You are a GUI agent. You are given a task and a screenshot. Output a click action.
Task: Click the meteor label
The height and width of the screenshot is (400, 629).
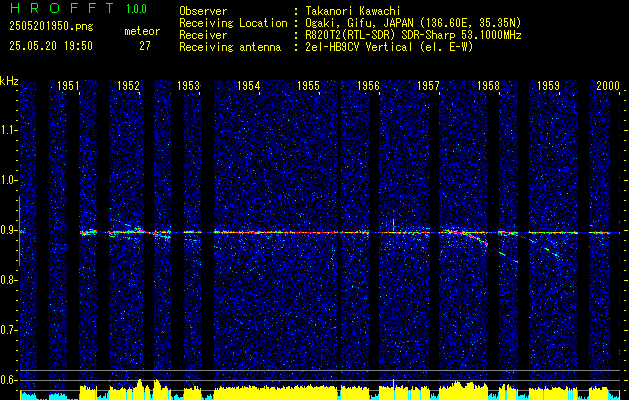point(142,31)
